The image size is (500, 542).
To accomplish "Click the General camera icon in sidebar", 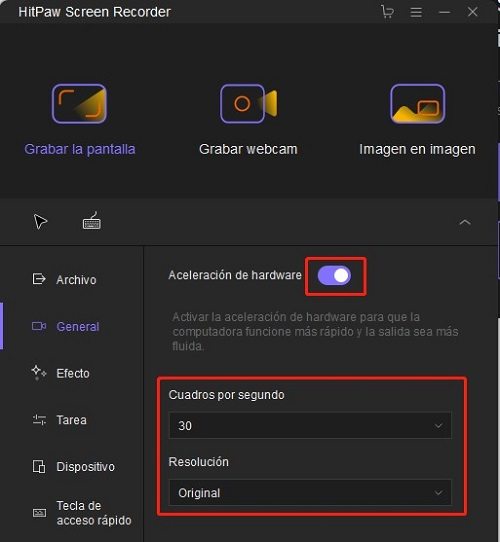I will (39, 326).
